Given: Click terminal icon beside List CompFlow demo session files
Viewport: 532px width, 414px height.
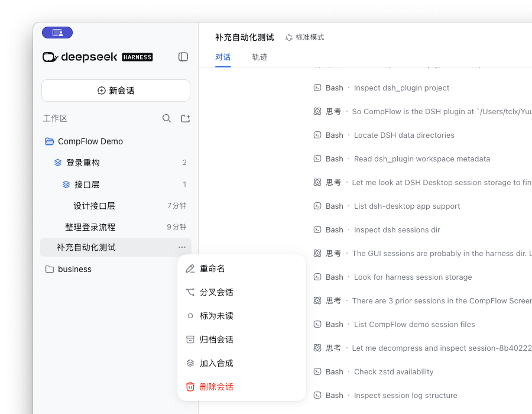Looking at the screenshot, I should pos(317,325).
